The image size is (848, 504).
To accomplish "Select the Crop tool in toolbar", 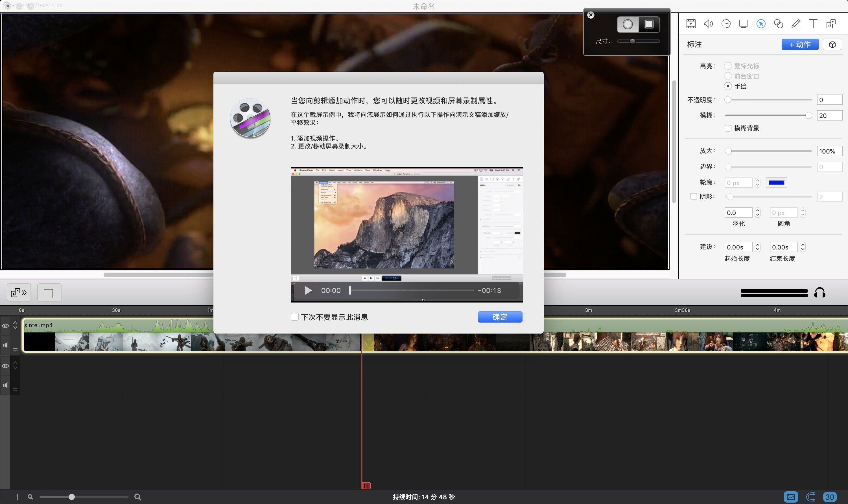I will (x=49, y=292).
